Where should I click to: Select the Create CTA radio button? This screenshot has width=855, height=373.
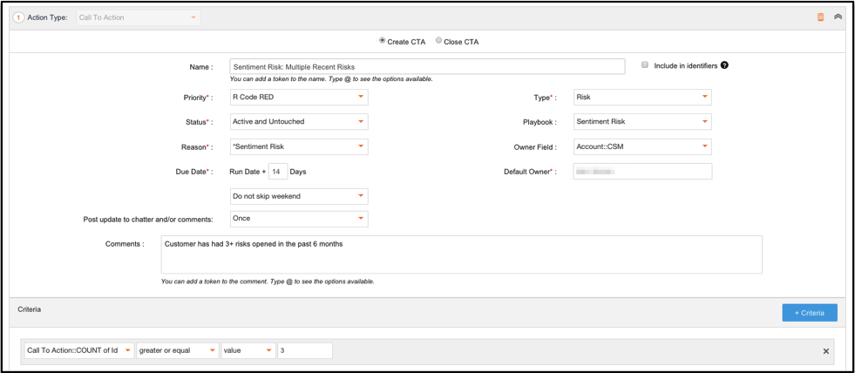pos(382,40)
